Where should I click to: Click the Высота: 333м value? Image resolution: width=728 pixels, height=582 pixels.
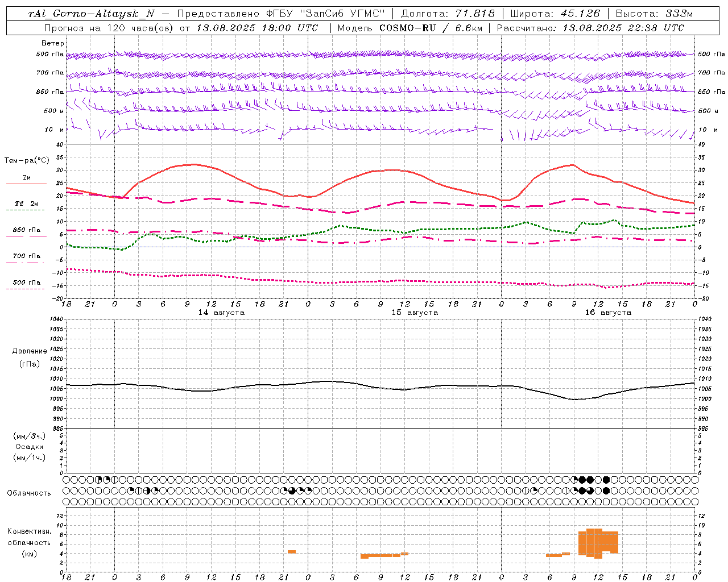tap(654, 14)
